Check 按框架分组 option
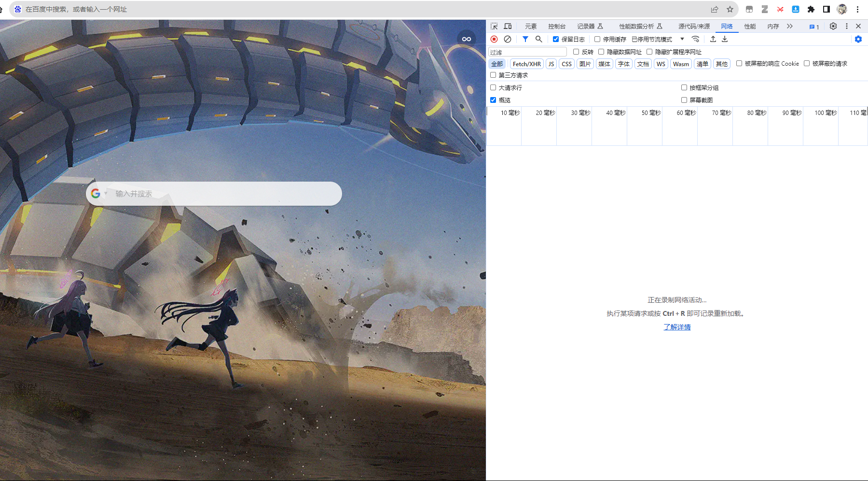This screenshot has width=868, height=481. pos(684,87)
